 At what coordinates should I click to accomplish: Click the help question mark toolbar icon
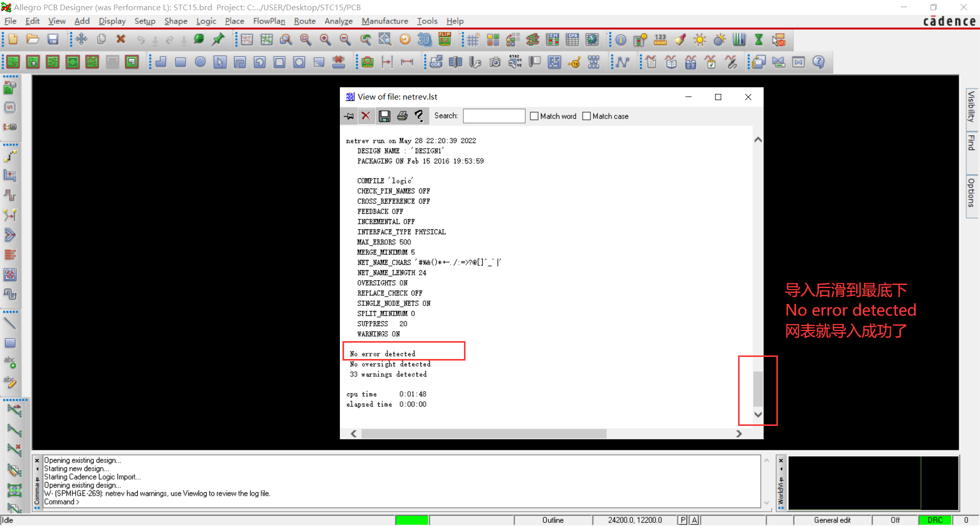818,62
